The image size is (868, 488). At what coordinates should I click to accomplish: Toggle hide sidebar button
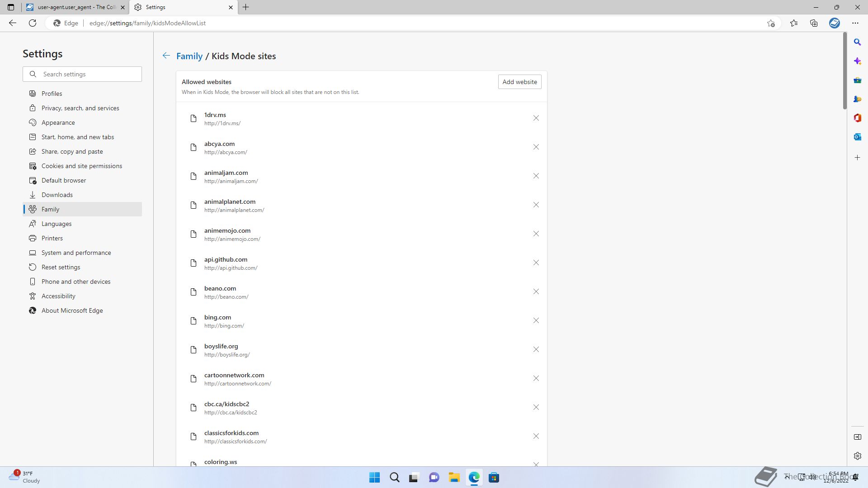coord(857,437)
